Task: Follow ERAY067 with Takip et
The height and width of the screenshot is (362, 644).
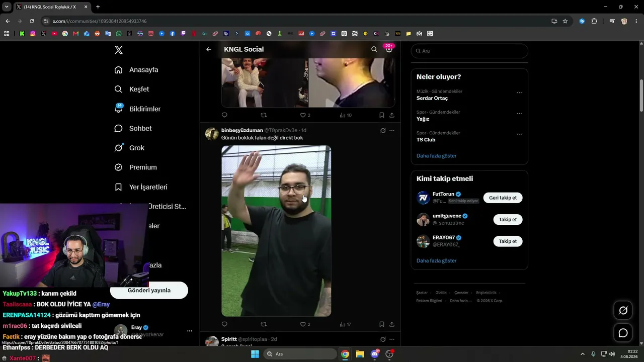Action: [x=508, y=241]
